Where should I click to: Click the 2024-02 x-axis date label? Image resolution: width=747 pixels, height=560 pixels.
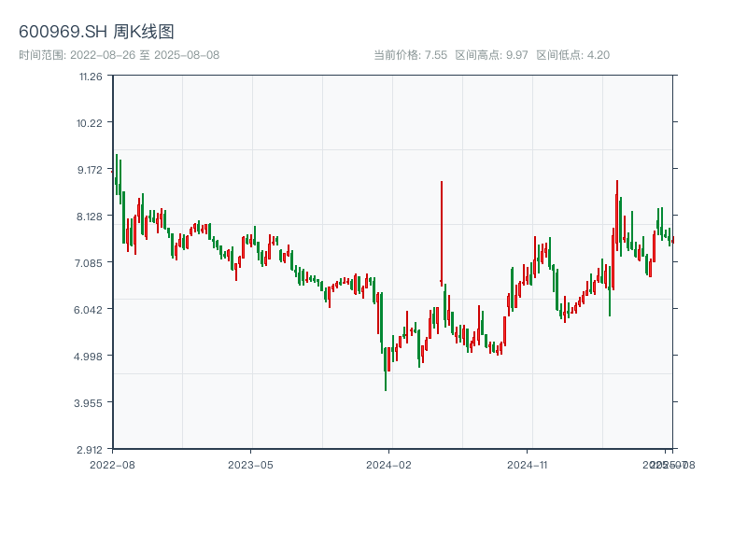[x=388, y=464]
